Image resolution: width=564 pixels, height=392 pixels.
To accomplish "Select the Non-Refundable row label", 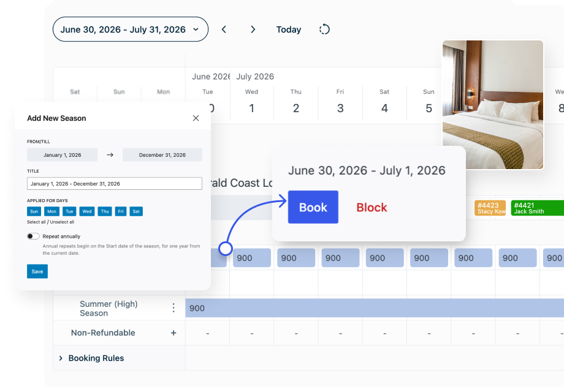I will (x=103, y=333).
